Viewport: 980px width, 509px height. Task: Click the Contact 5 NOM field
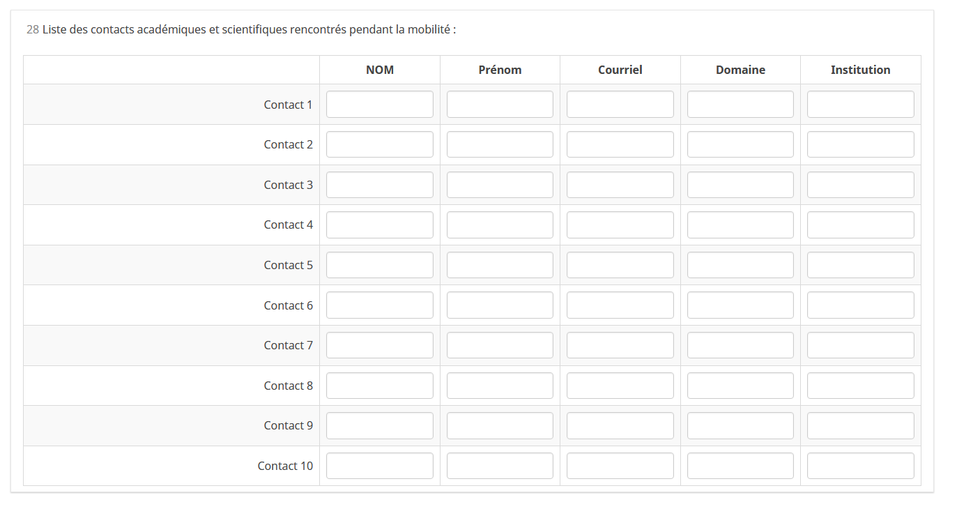(379, 265)
